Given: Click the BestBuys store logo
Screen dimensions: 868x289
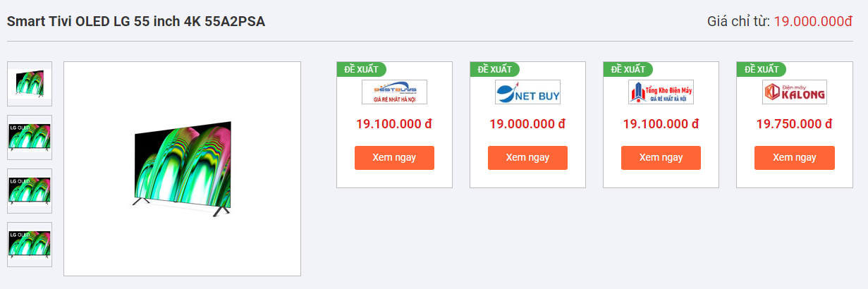Looking at the screenshot, I should tap(394, 92).
